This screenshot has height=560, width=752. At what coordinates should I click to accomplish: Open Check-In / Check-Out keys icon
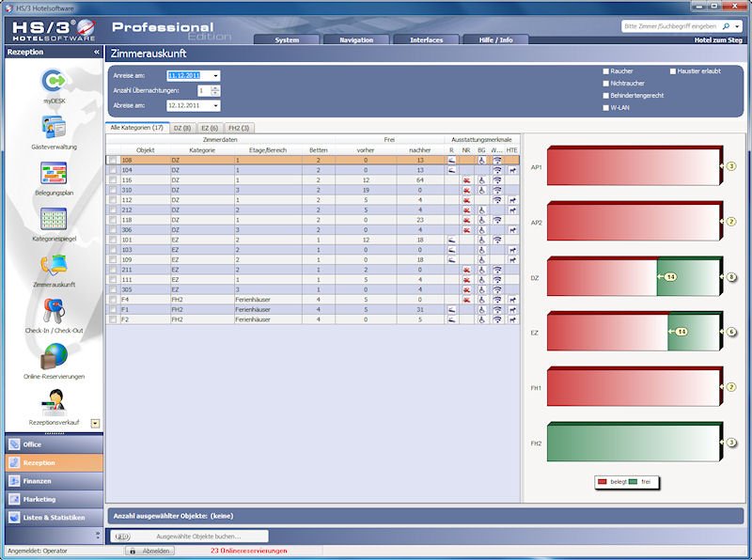click(54, 311)
